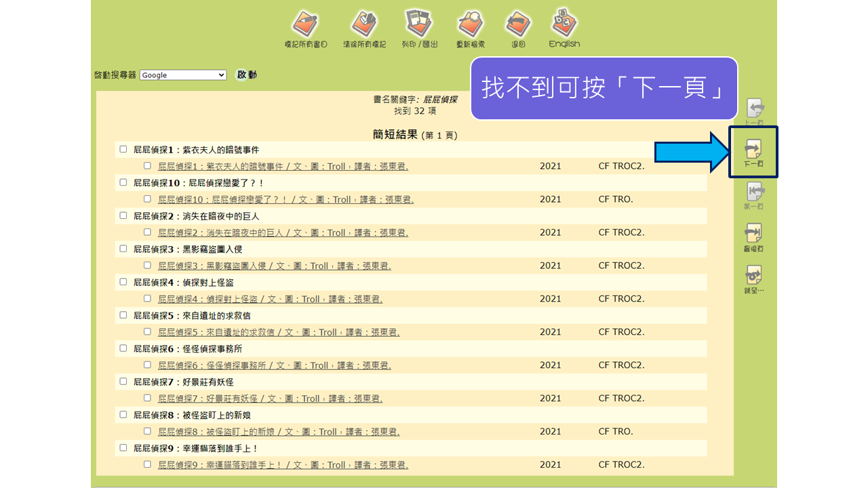Click year 2021 in 屁屁偵探5 row
The width and height of the screenshot is (868, 488).
click(x=551, y=332)
